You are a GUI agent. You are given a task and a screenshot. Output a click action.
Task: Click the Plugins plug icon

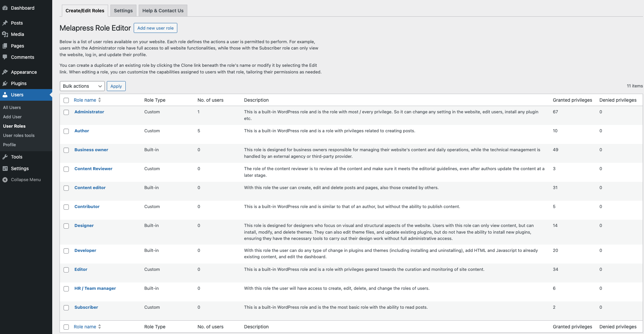coord(5,83)
